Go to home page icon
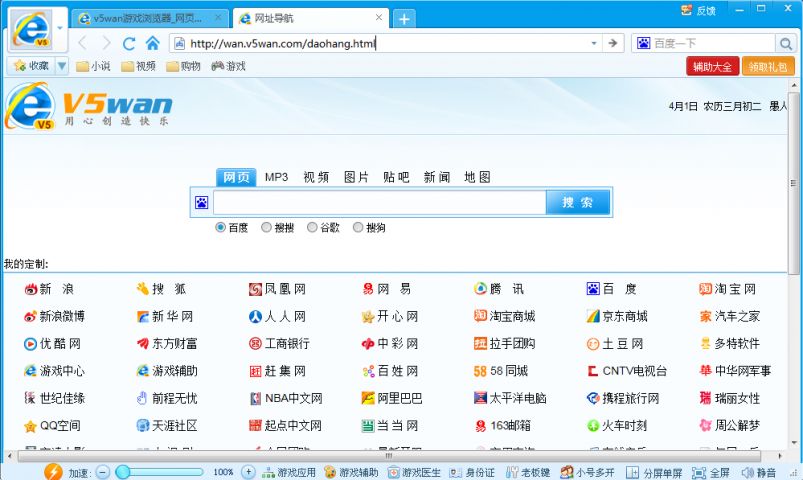 coord(152,43)
